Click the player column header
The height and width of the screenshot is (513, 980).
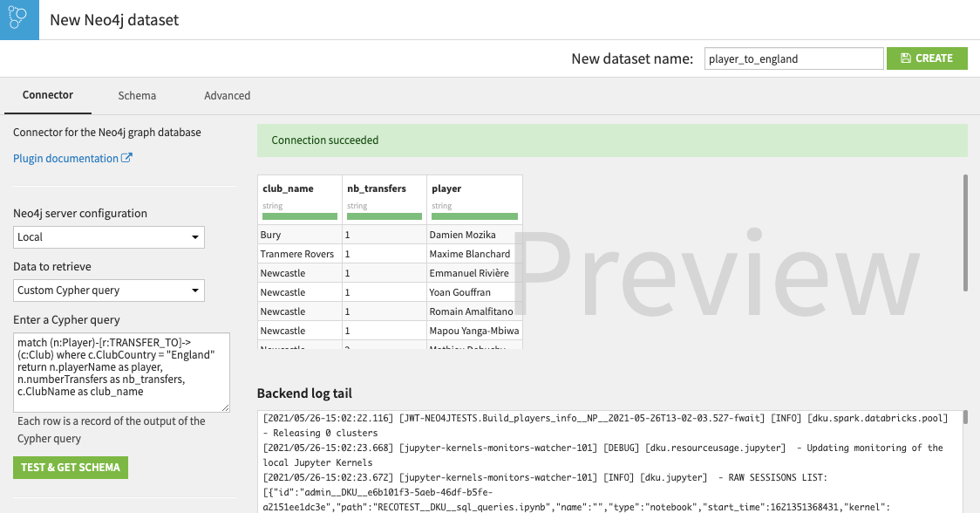(x=446, y=188)
